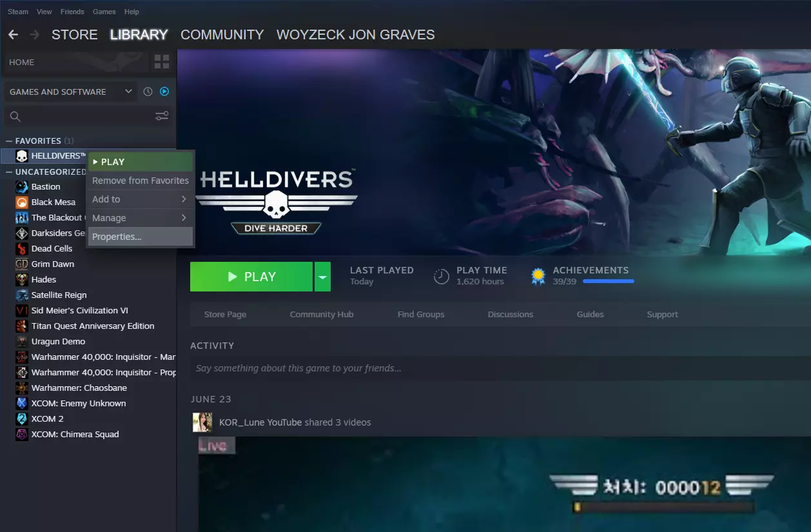Image resolution: width=811 pixels, height=532 pixels.
Task: Click the Civilization VI game icon
Action: click(21, 311)
